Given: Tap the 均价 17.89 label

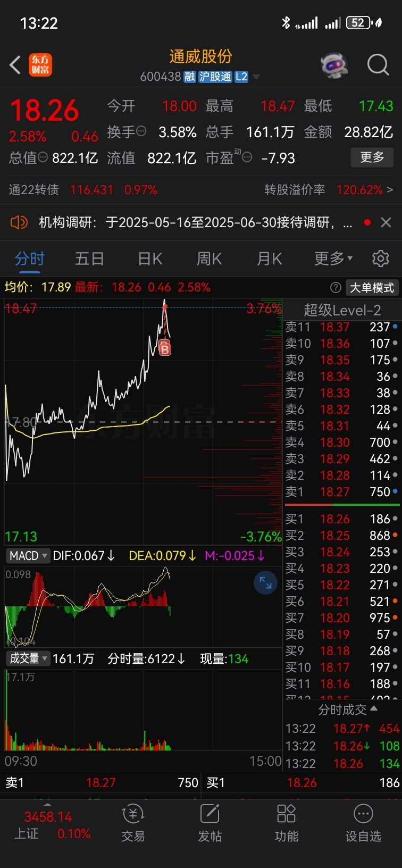Looking at the screenshot, I should point(38,287).
